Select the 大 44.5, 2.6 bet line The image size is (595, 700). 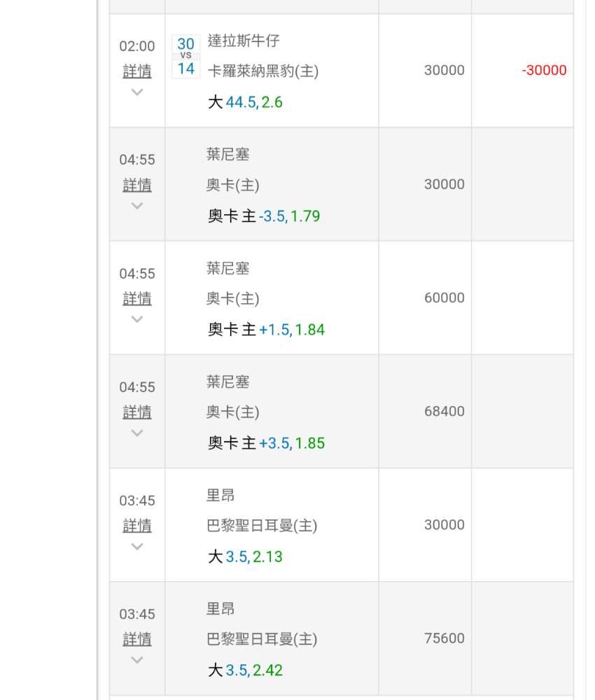[245, 102]
